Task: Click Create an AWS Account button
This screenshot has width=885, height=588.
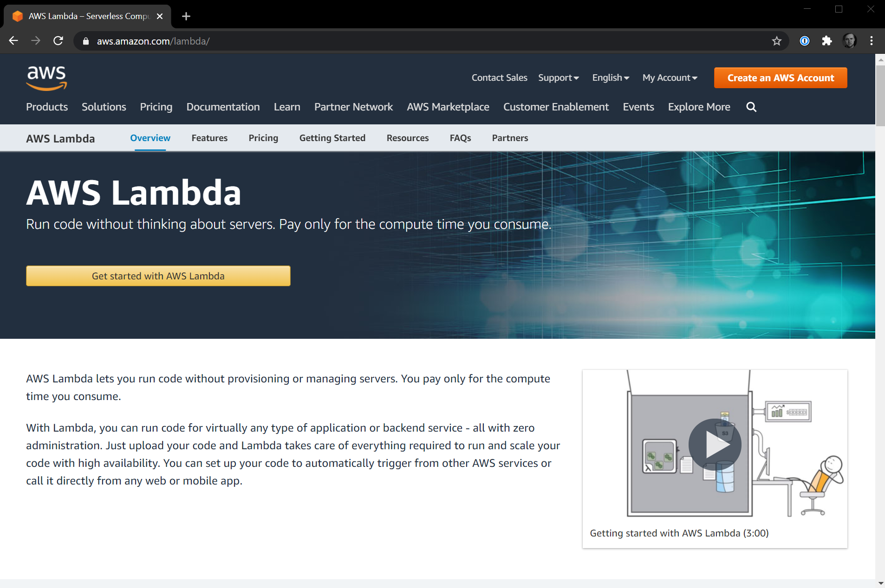Action: [781, 78]
